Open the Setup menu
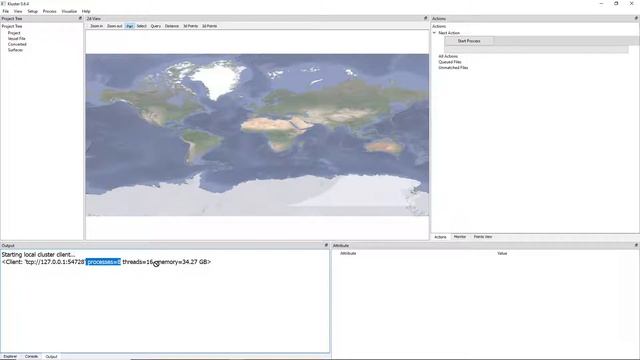The height and width of the screenshot is (360, 640). 33,11
